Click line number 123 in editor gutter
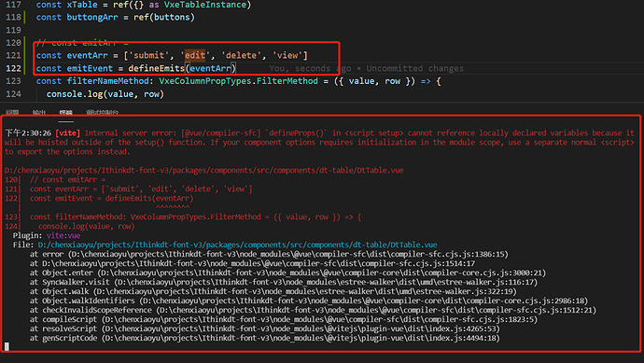 coord(14,81)
